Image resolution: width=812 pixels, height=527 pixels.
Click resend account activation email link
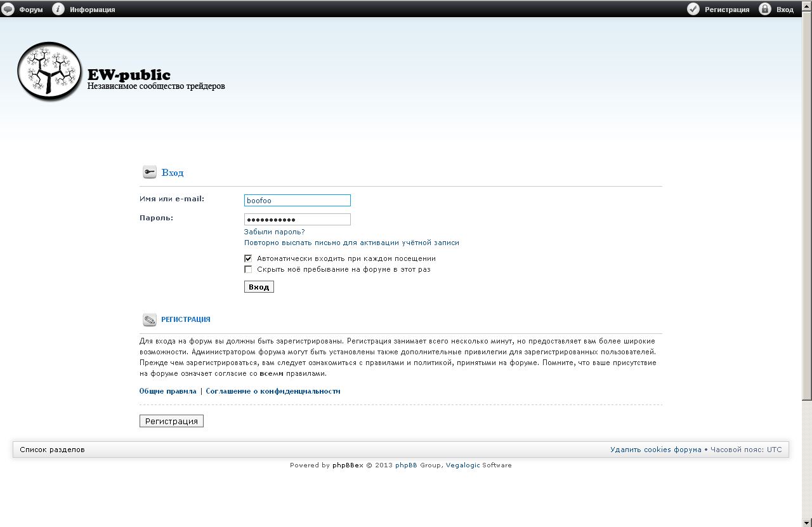[x=351, y=243]
